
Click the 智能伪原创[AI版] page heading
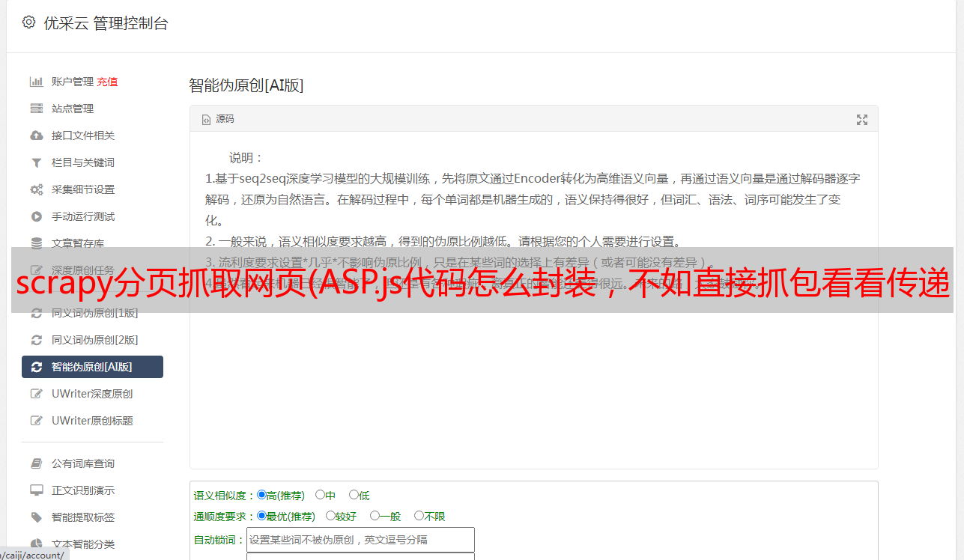point(246,85)
